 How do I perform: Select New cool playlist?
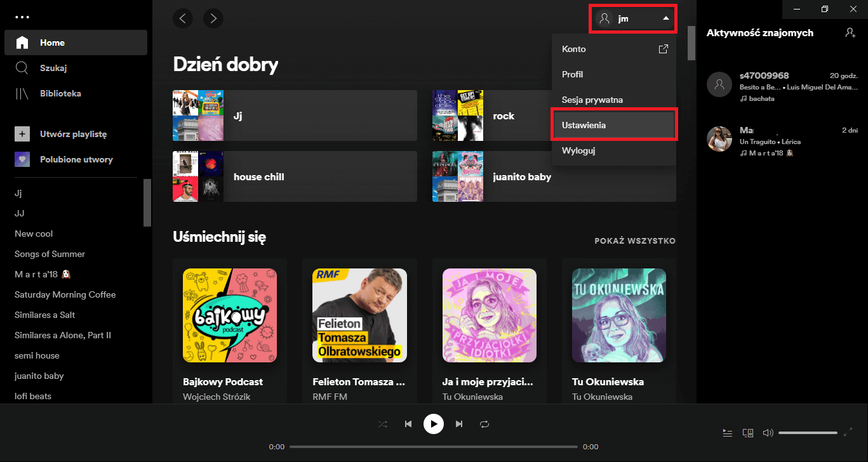click(x=34, y=234)
